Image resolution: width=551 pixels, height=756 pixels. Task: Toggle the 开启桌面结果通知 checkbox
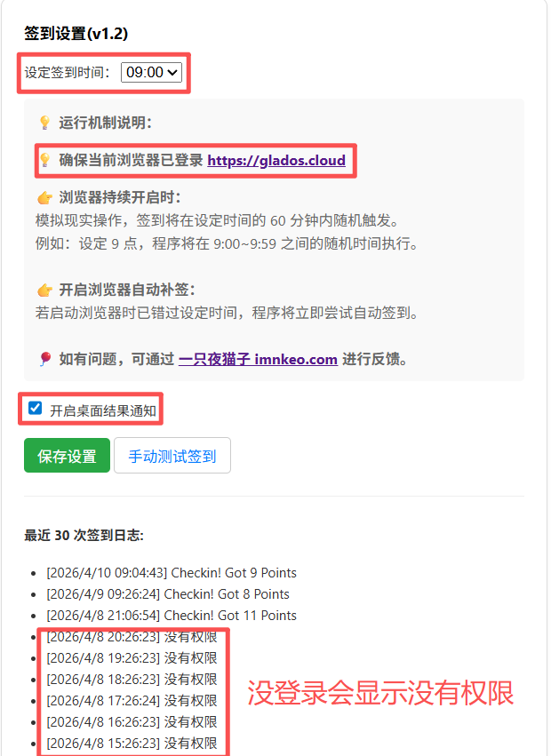pyautogui.click(x=35, y=409)
